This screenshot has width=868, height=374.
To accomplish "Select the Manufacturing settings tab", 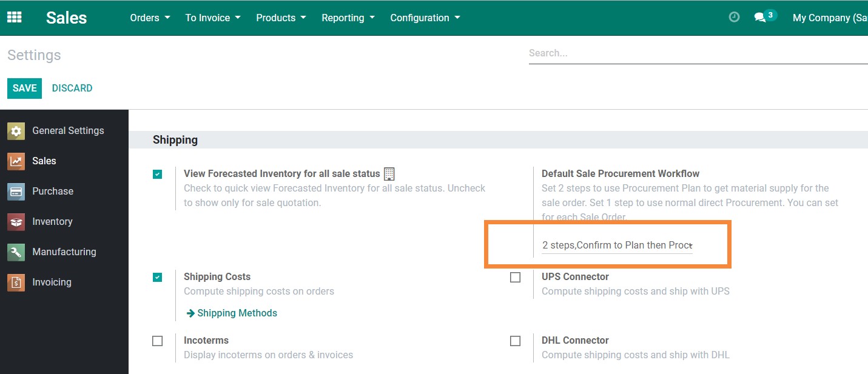I will [64, 252].
